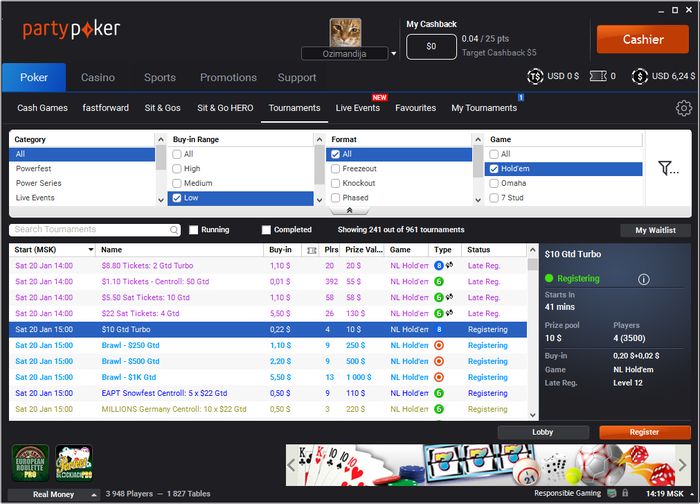Click the icon next to Responsible Gaming
This screenshot has width=700, height=504.
tap(612, 493)
